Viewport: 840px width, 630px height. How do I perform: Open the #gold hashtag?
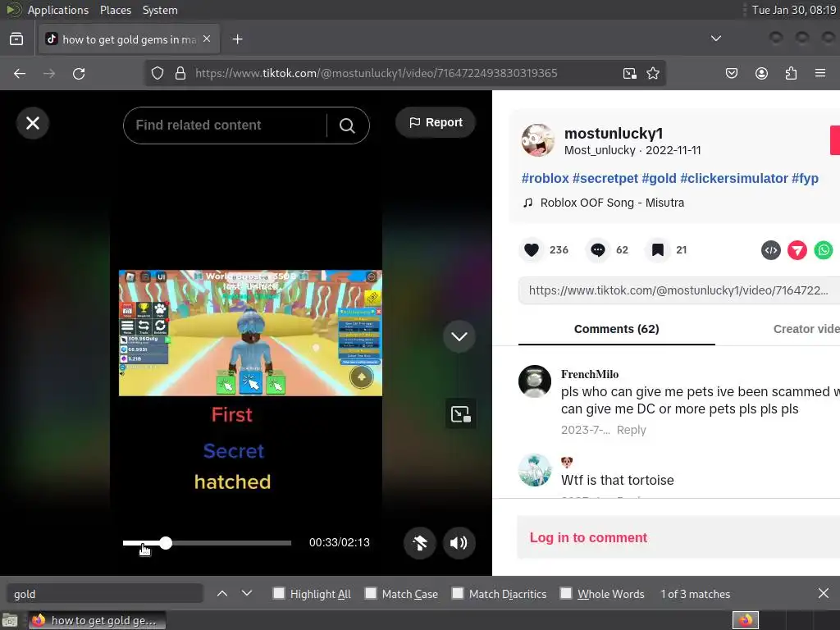coord(659,178)
